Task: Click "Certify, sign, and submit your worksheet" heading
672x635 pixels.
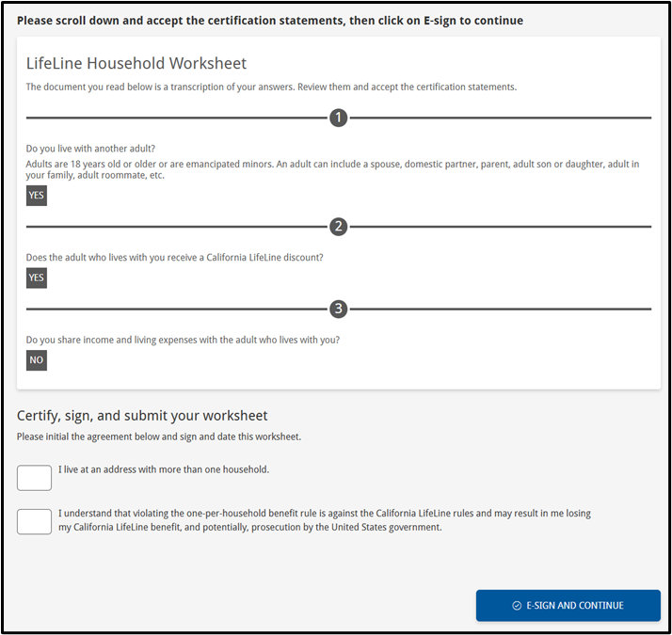Action: (142, 415)
